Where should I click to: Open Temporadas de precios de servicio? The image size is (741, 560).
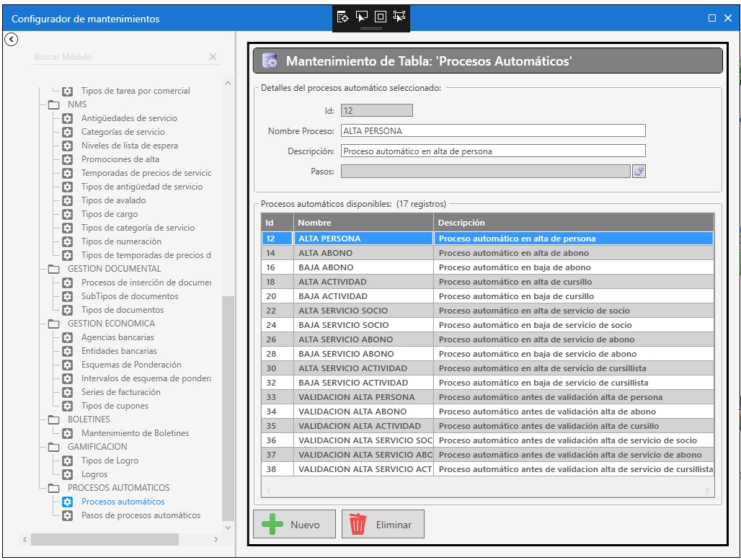click(146, 173)
